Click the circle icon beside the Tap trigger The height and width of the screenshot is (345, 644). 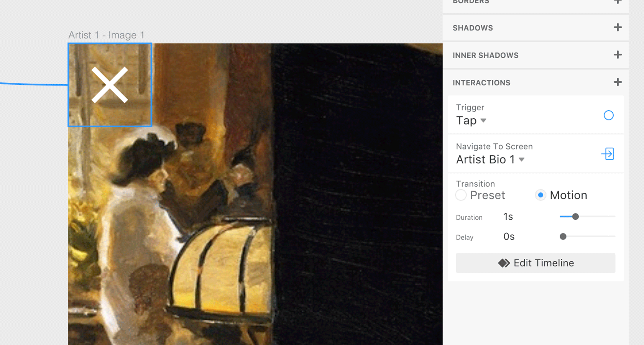[608, 115]
